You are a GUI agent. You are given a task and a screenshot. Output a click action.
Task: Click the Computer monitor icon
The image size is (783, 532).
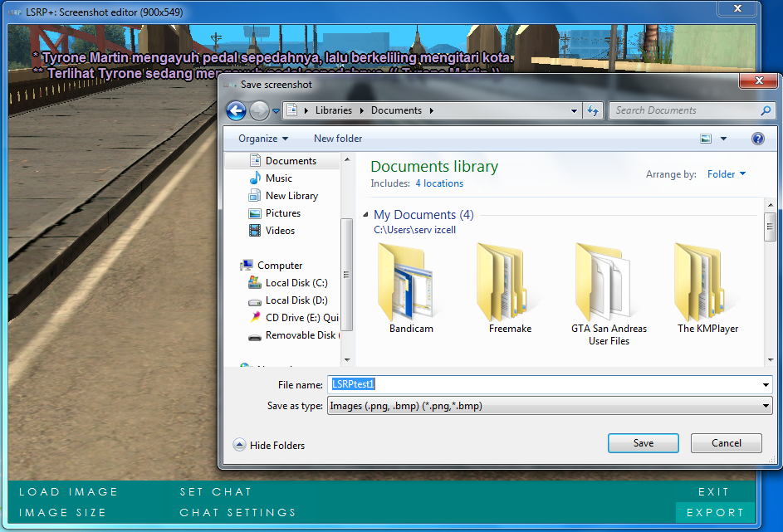coord(246,265)
